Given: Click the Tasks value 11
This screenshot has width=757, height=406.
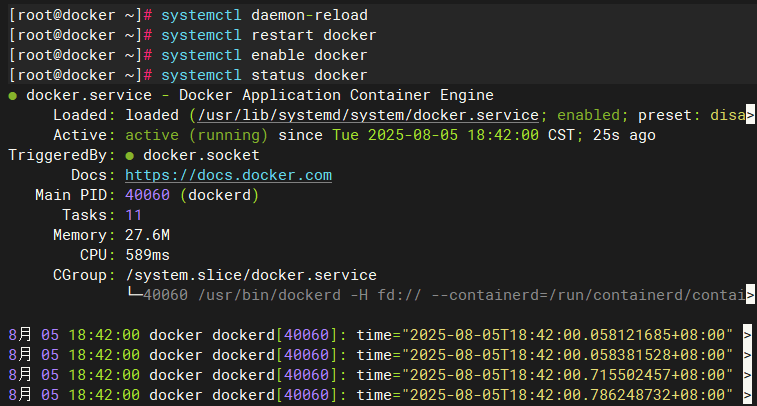Looking at the screenshot, I should 133,215.
